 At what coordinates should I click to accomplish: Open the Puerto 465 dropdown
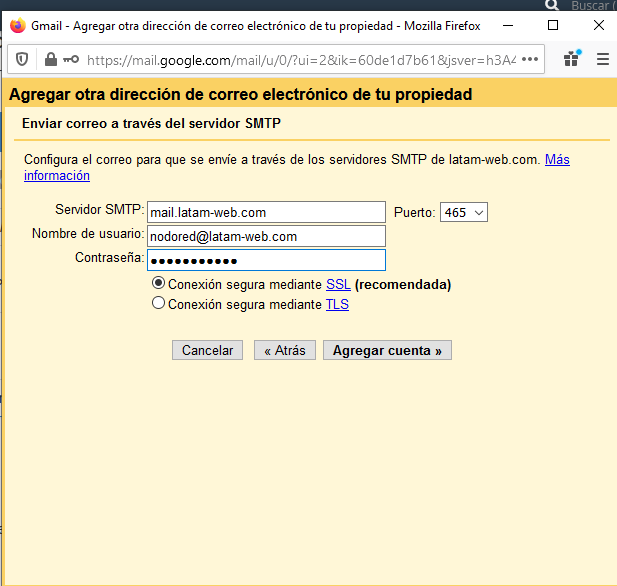[464, 212]
